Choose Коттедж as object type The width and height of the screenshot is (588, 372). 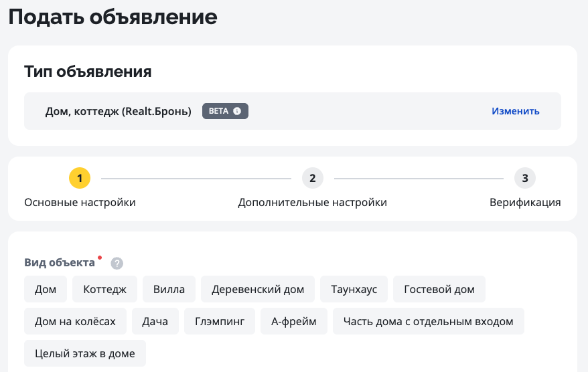104,289
